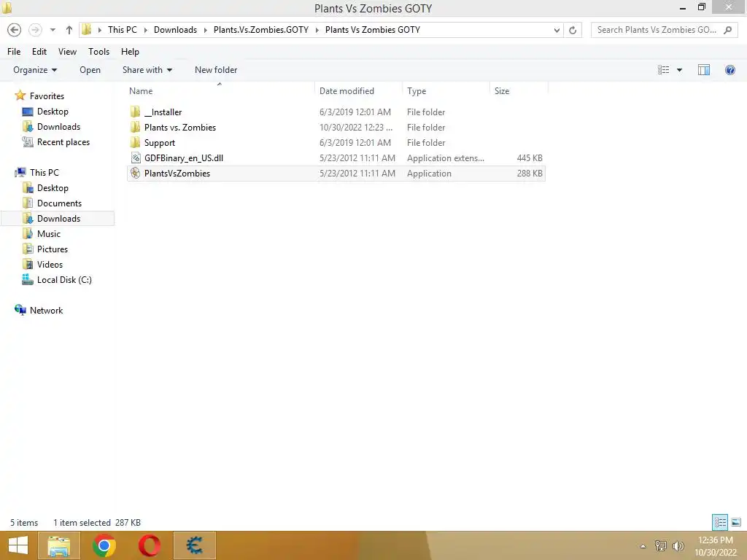
Task: Expand the Organize dropdown
Action: coord(35,70)
